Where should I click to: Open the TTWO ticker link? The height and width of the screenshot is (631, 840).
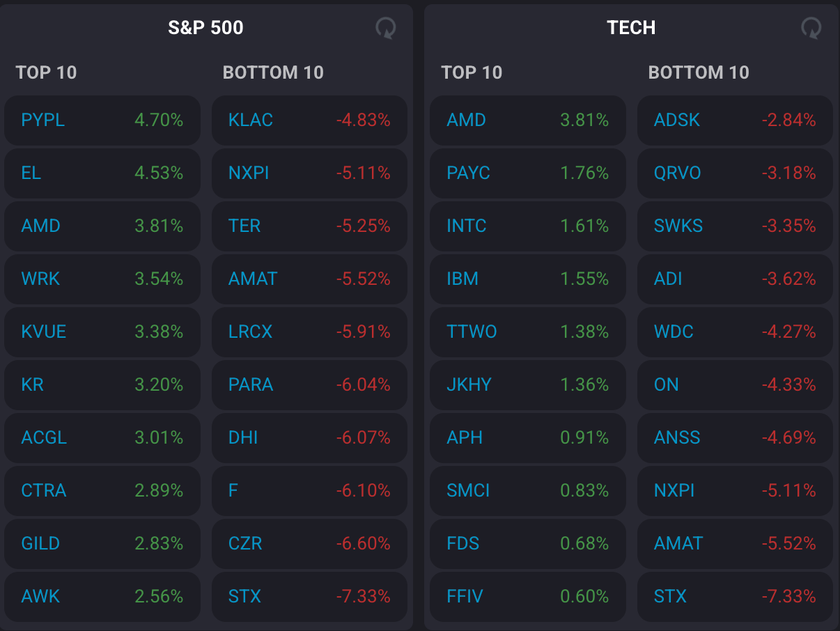[x=472, y=332]
